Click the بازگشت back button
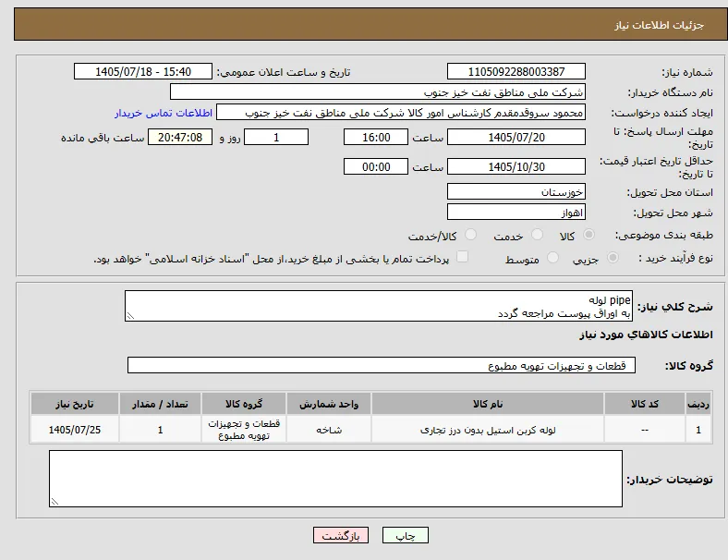This screenshot has width=728, height=560. click(341, 535)
